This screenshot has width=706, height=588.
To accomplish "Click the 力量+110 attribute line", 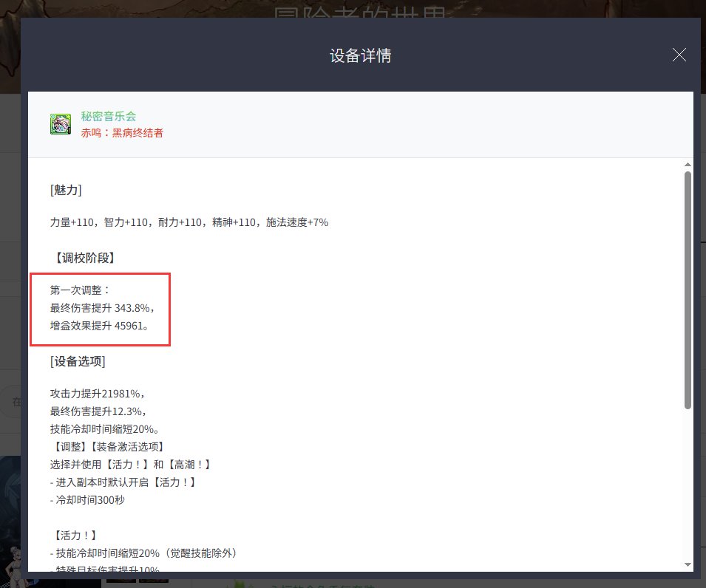I will tap(189, 222).
